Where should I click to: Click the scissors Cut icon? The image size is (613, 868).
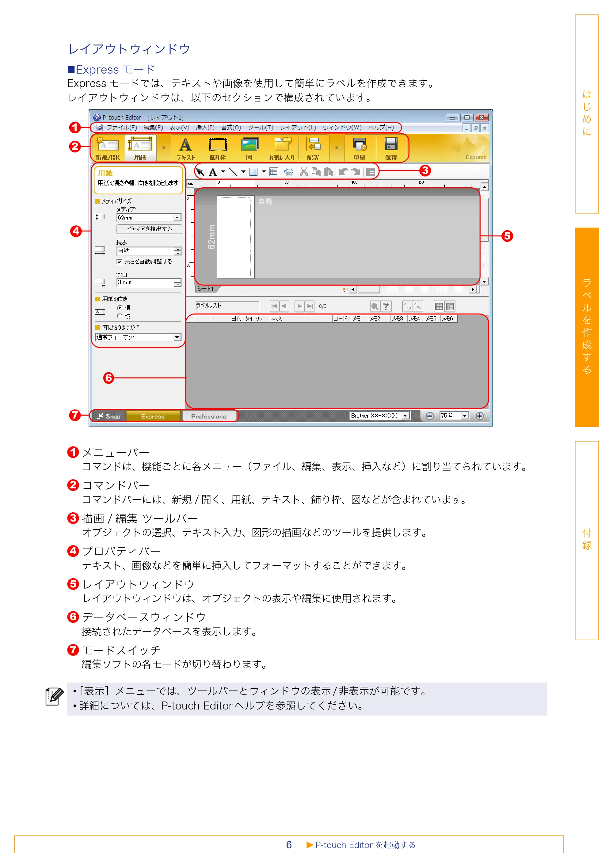[x=303, y=172]
